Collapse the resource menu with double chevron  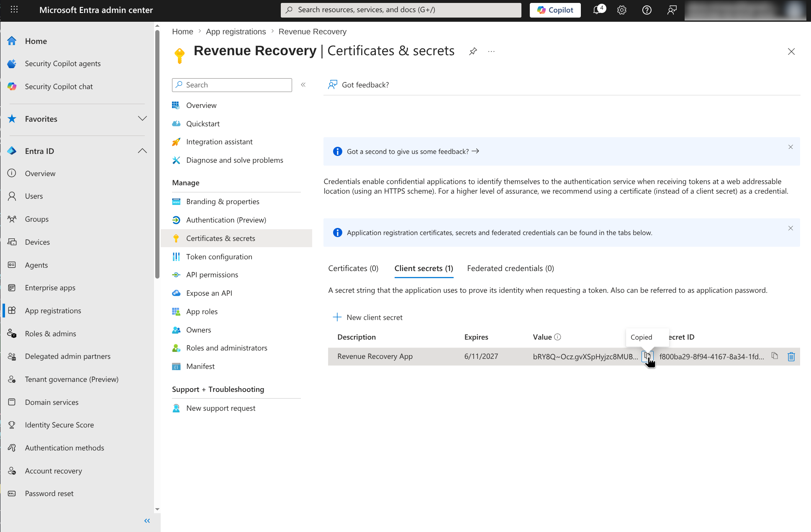point(303,85)
